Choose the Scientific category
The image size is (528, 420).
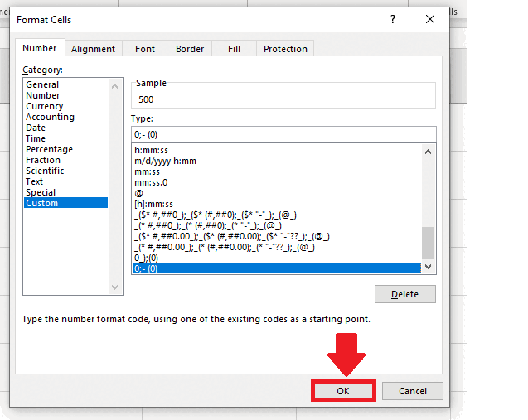pyautogui.click(x=65, y=171)
